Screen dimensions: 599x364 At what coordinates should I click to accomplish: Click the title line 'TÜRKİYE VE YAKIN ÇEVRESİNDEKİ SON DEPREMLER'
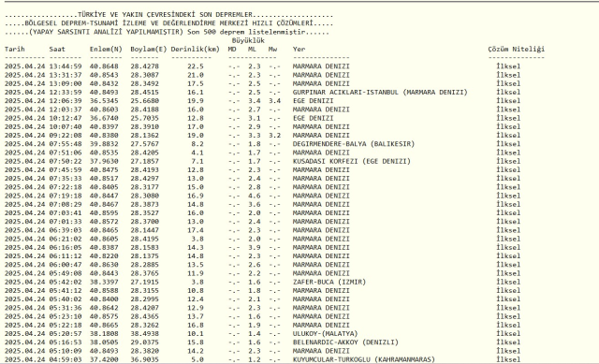[x=165, y=15]
